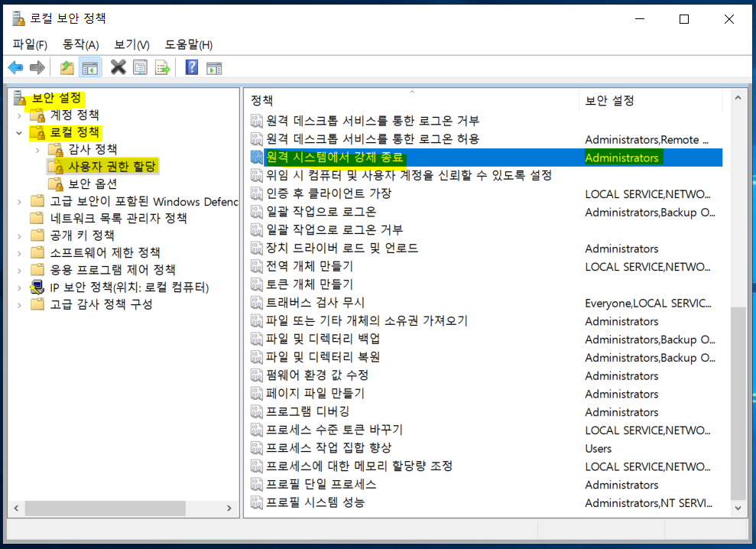Select 전역 개체 만들기 policy
756x549 pixels.
(310, 266)
